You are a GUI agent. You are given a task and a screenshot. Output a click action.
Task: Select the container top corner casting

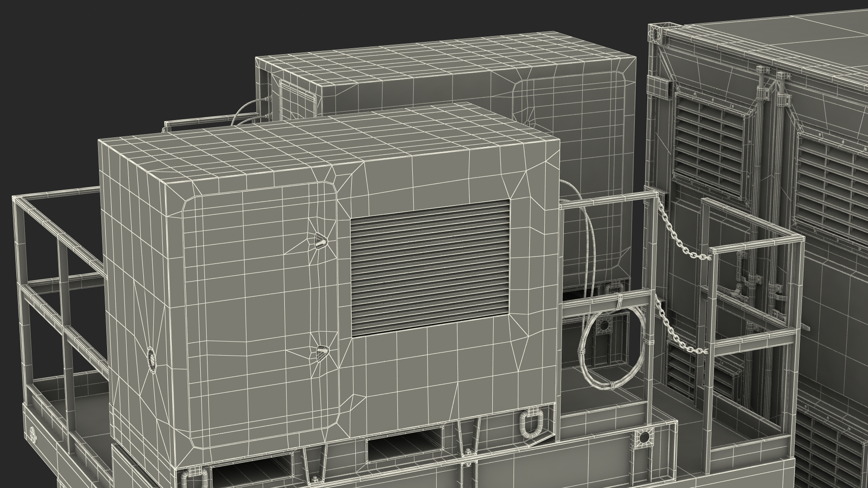(654, 33)
